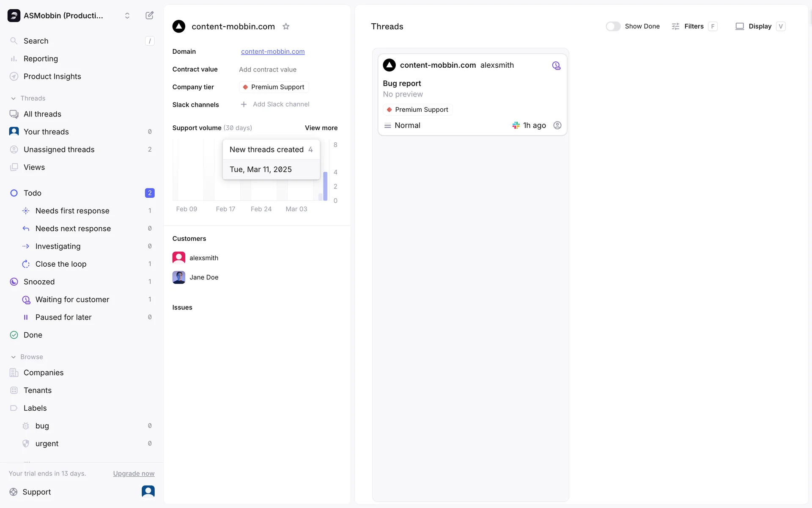Open the content-mobbin.com domain link
This screenshot has height=508, width=812.
(273, 52)
